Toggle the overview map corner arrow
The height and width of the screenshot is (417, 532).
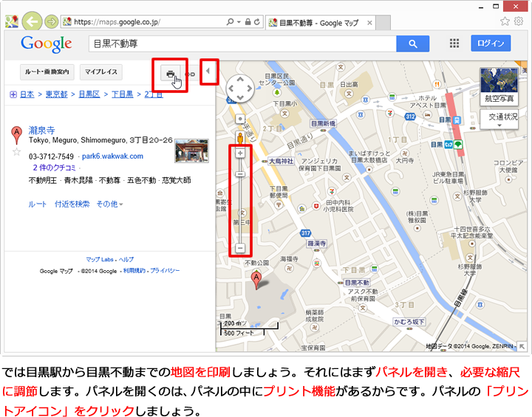point(522,346)
